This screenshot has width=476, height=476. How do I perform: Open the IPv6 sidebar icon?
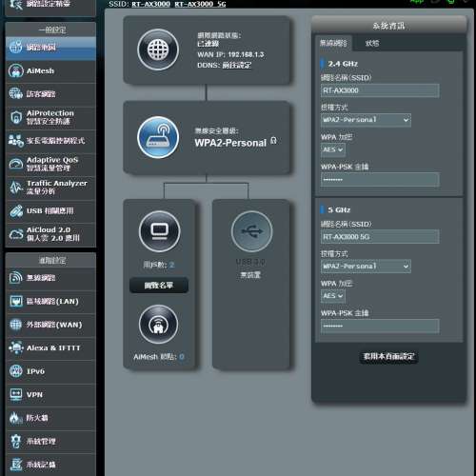16,371
